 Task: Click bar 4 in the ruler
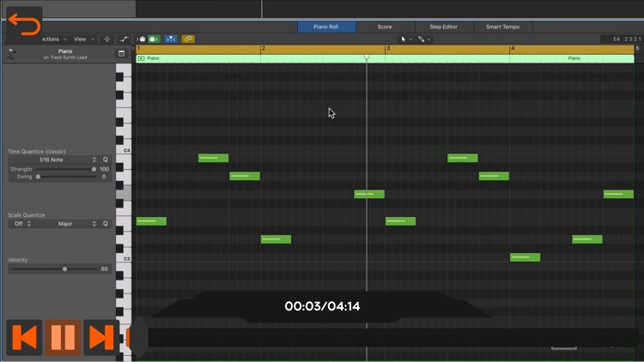pyautogui.click(x=512, y=48)
